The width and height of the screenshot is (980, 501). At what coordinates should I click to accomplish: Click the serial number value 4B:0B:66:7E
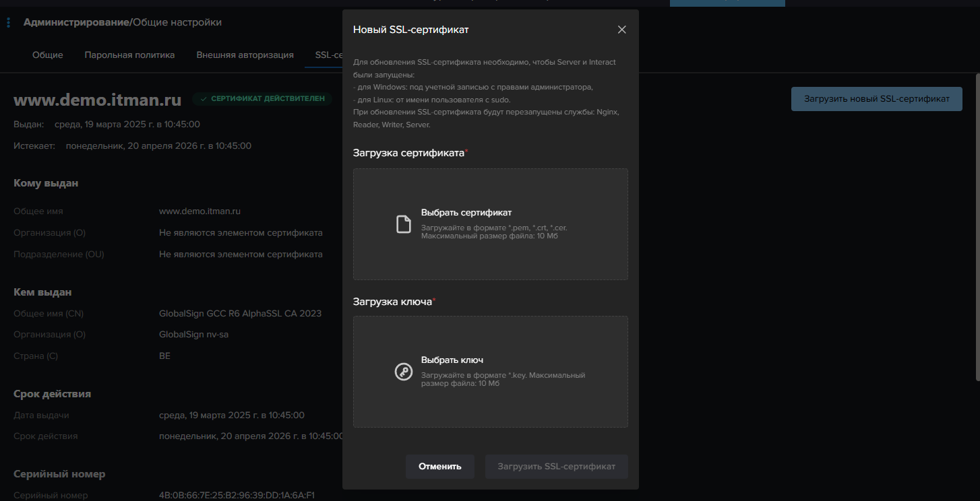coord(237,496)
